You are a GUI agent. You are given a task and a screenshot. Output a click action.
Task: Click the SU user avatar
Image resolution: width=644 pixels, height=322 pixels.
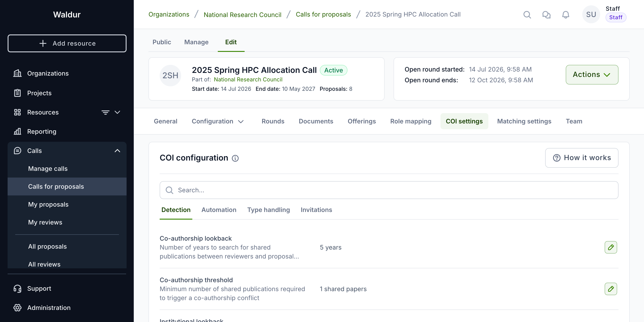(x=591, y=15)
